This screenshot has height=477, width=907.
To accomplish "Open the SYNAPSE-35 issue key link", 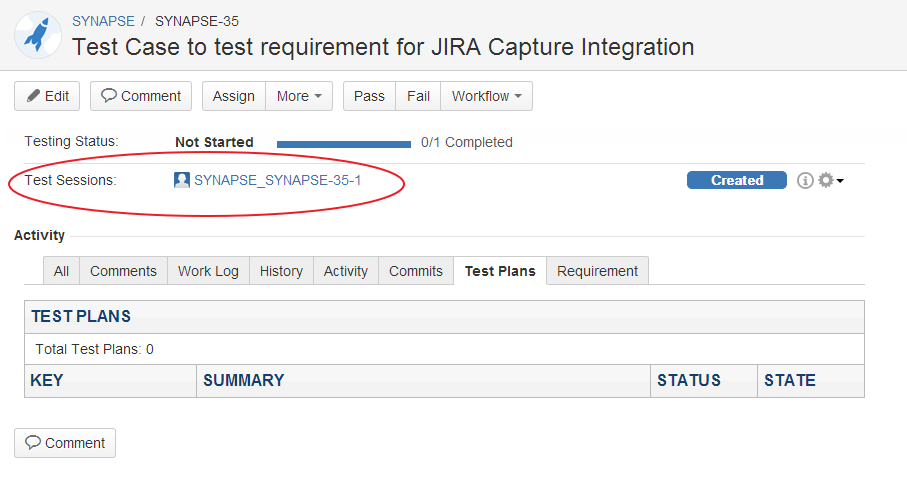I will coord(197,21).
